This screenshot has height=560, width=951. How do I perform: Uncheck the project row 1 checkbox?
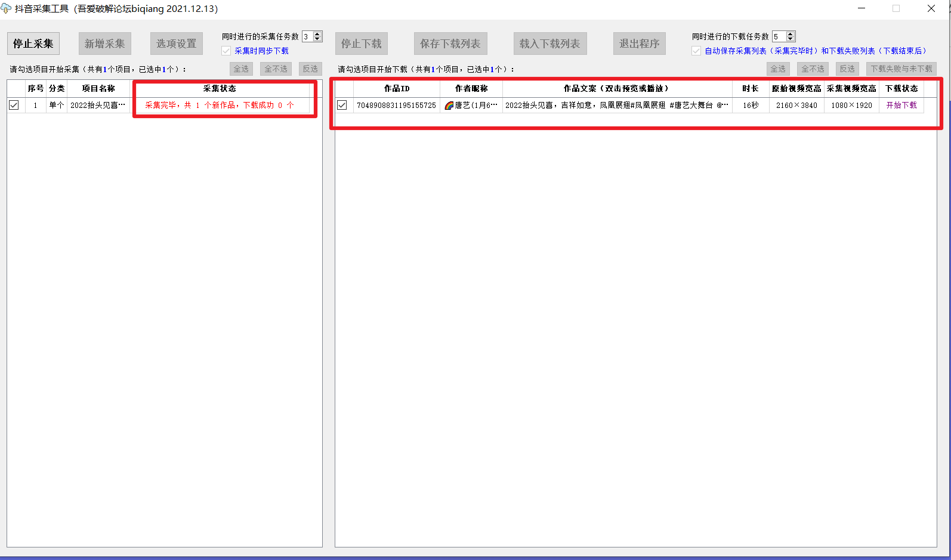coord(14,105)
